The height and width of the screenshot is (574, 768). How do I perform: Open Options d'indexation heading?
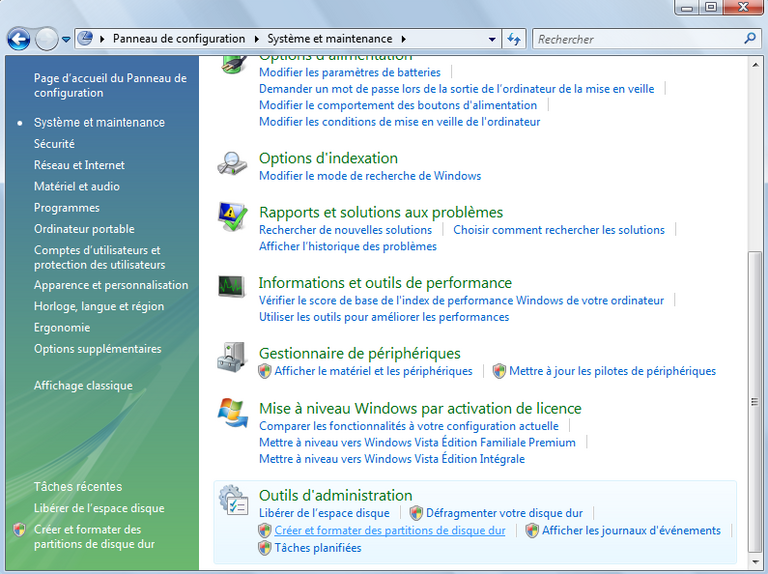(x=328, y=158)
